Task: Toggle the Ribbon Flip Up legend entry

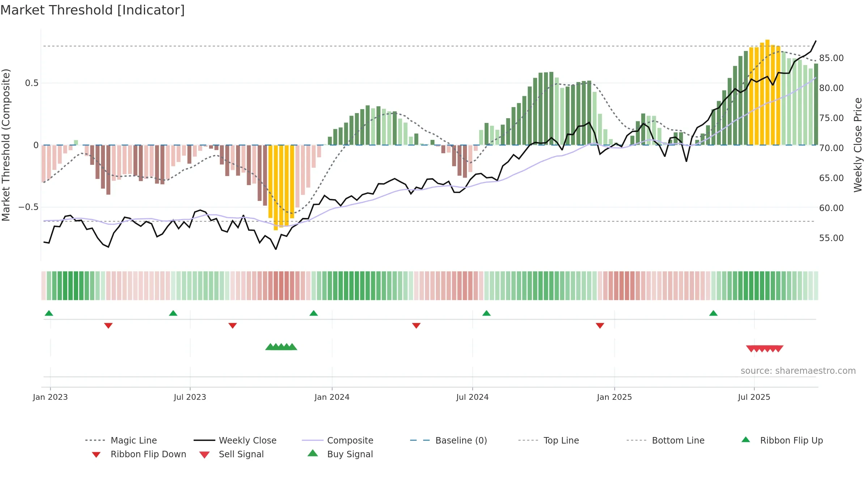Action: click(782, 440)
